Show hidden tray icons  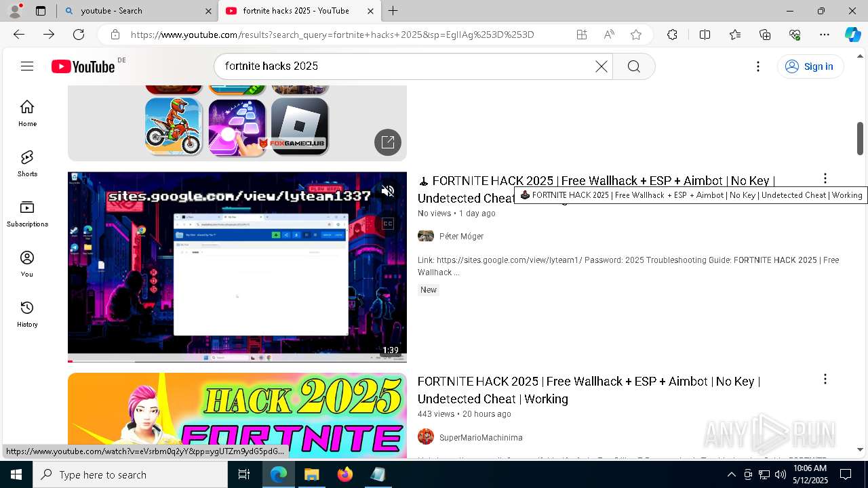[x=731, y=474]
